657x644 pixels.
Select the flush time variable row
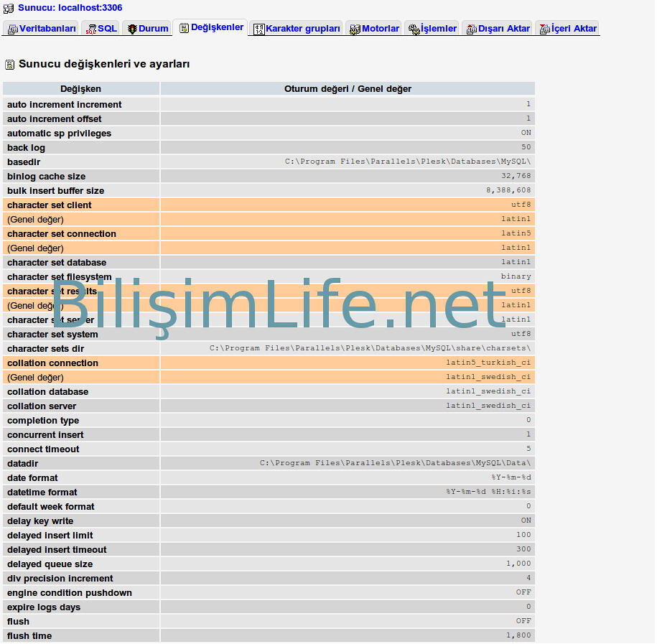29,636
